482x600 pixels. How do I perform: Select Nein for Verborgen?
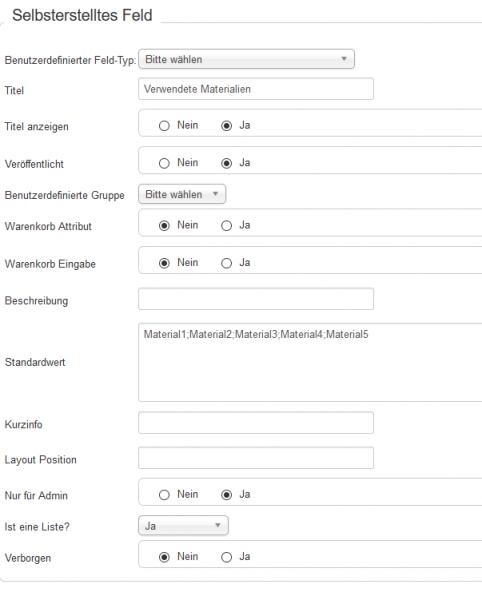pyautogui.click(x=164, y=557)
